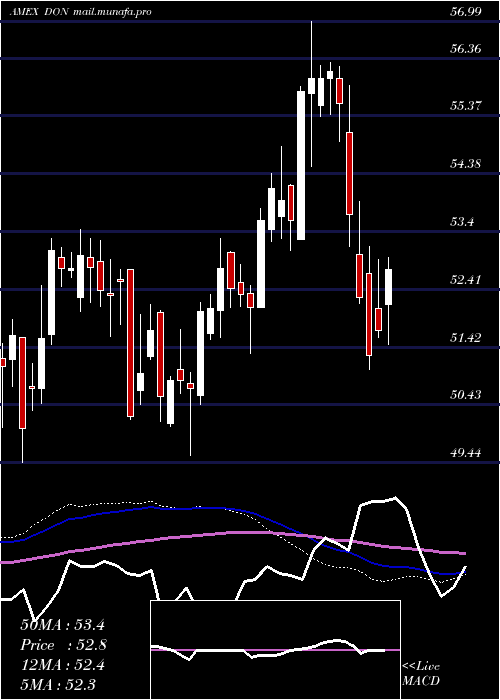This screenshot has width=500, height=700.
Task: Click the 52.41 price axis label
Action: (x=465, y=280)
